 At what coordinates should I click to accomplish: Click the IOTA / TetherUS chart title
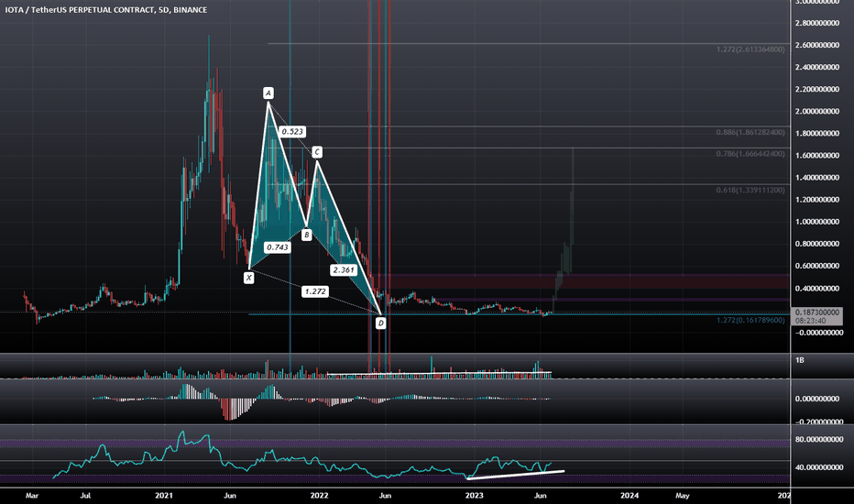105,10
